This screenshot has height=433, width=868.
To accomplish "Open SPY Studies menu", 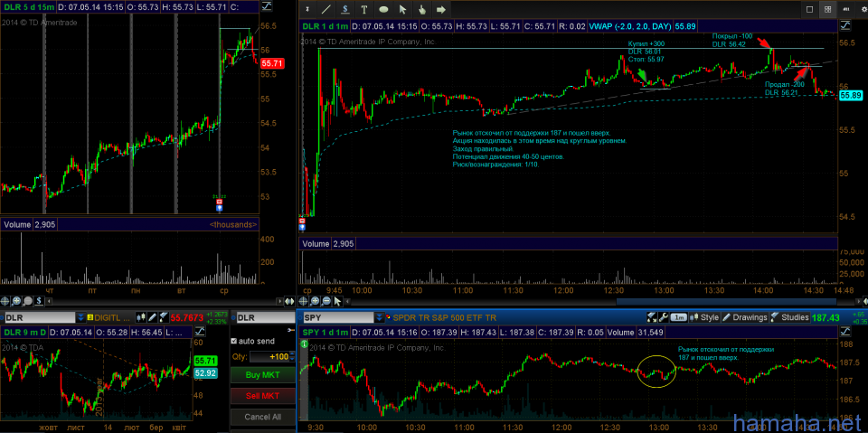I will point(790,317).
